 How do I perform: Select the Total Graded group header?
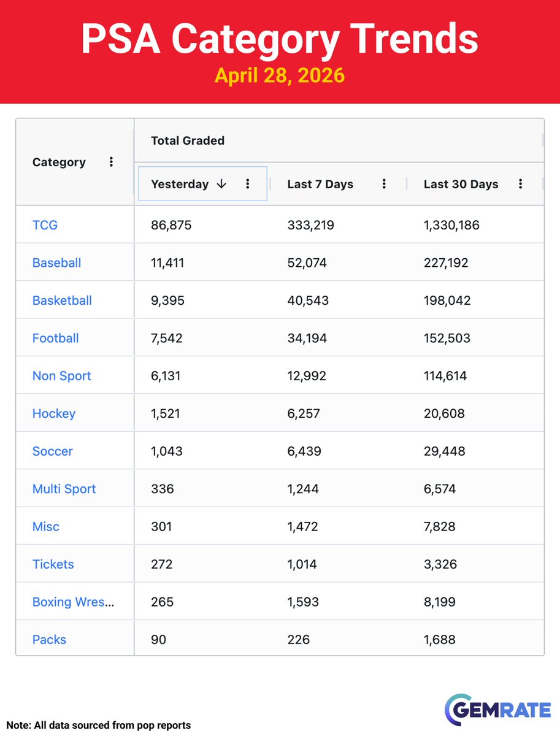(x=188, y=140)
